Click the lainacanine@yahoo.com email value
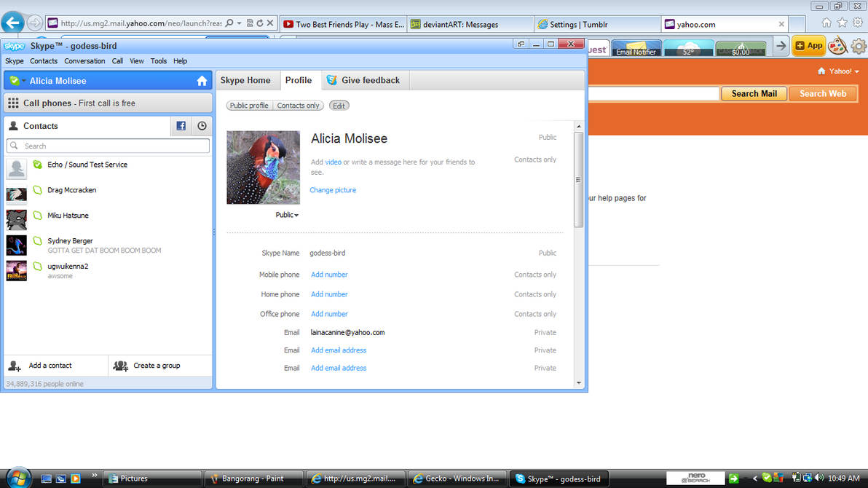Viewport: 868px width, 488px height. 347,332
